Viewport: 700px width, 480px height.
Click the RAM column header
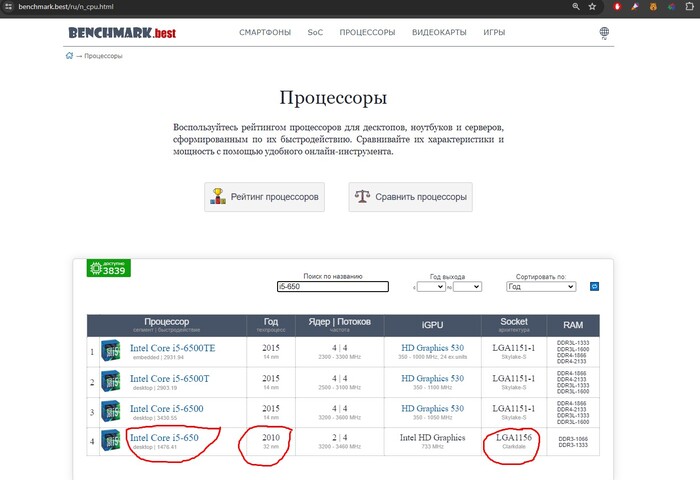click(x=573, y=325)
